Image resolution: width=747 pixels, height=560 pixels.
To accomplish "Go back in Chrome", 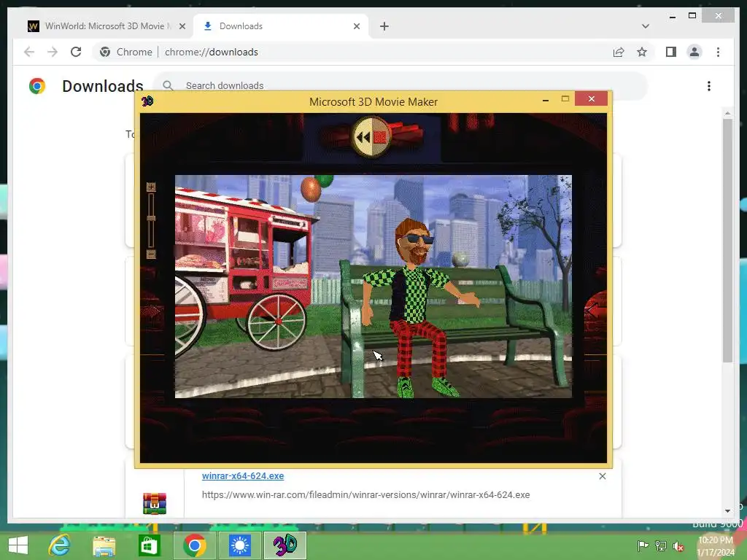I will 29,52.
